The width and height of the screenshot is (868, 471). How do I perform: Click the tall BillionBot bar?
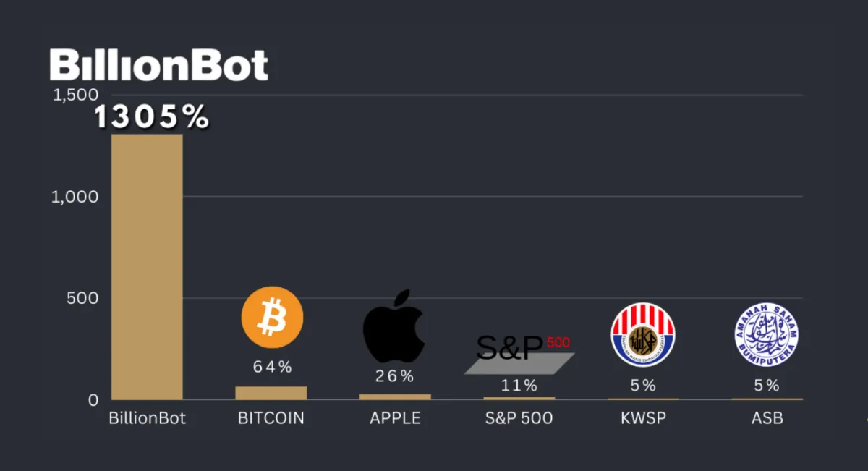[x=147, y=266]
